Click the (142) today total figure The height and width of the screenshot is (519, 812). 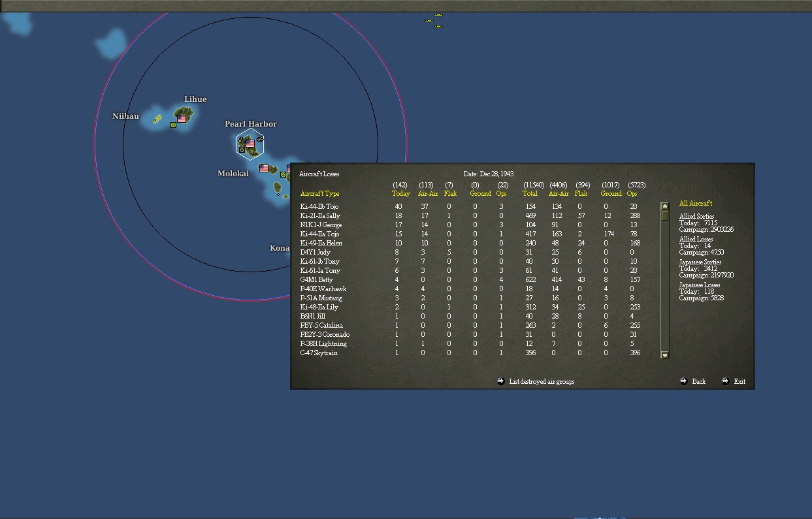[400, 185]
